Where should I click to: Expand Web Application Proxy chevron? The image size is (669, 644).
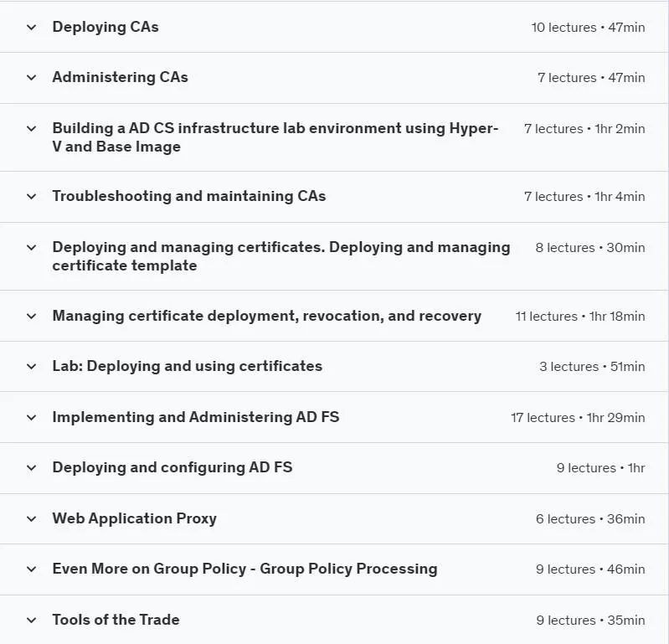(31, 519)
